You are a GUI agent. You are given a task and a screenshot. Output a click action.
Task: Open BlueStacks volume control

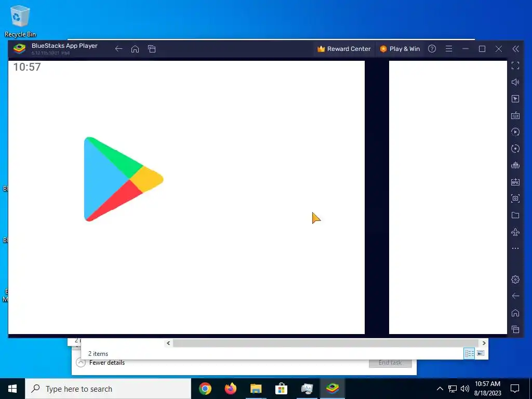click(515, 82)
